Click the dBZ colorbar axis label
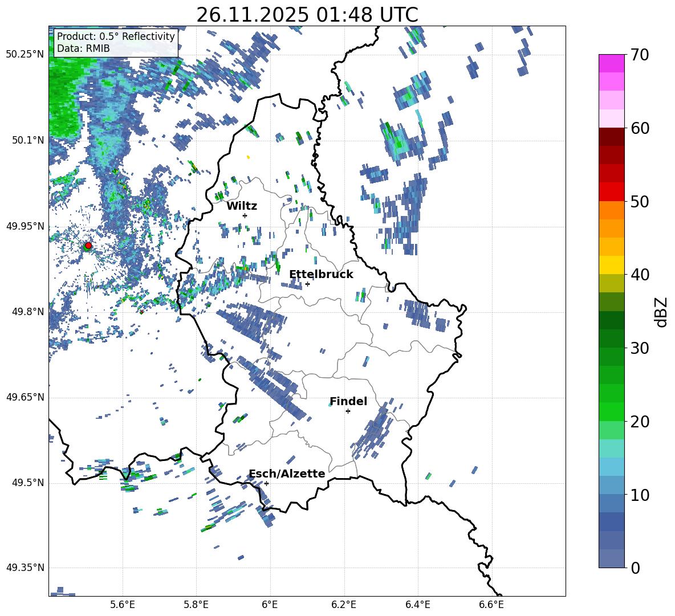 point(660,312)
